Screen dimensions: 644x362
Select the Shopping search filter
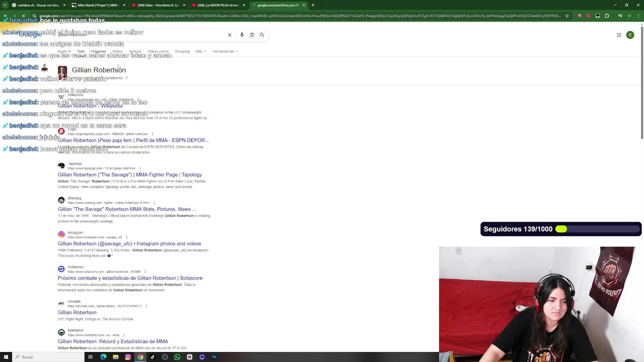(x=182, y=51)
